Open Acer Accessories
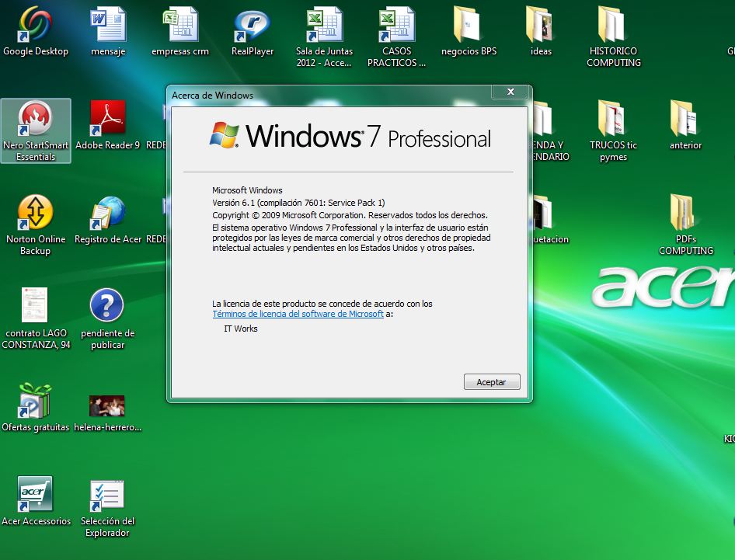 point(36,493)
